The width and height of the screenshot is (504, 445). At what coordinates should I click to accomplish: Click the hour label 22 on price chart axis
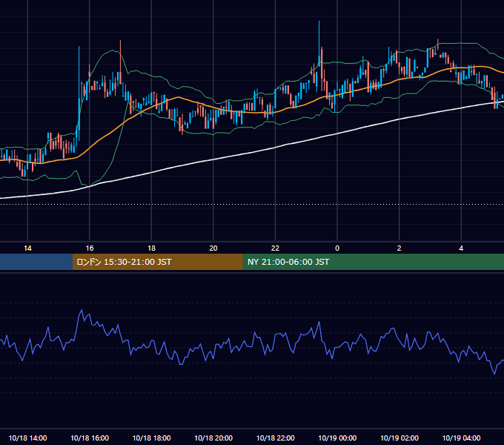click(275, 248)
